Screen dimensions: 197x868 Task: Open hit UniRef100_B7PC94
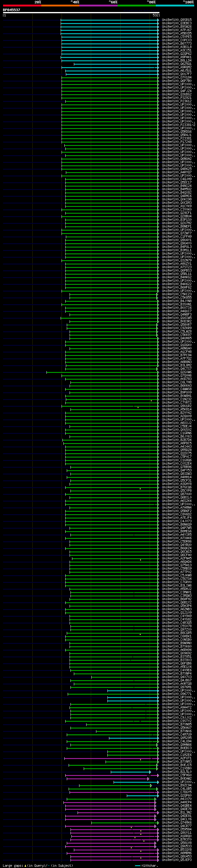tap(176, 355)
